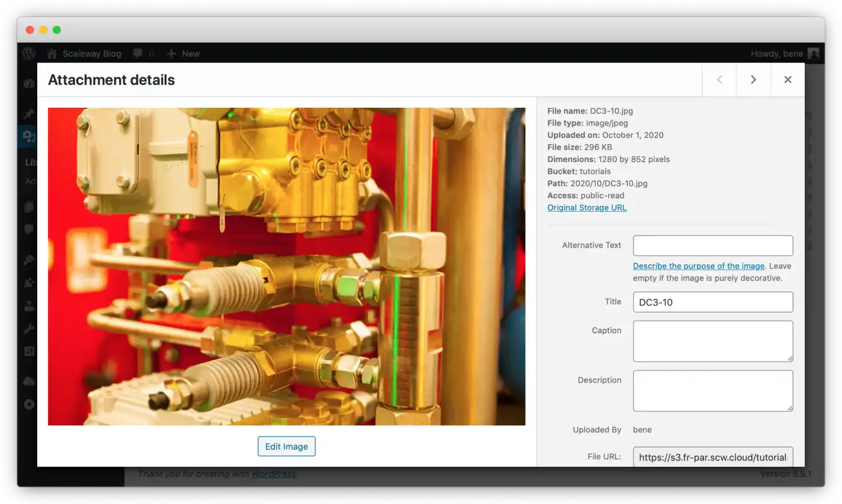Open the Howdy, bene user menu
This screenshot has width=842, height=504.
point(784,54)
